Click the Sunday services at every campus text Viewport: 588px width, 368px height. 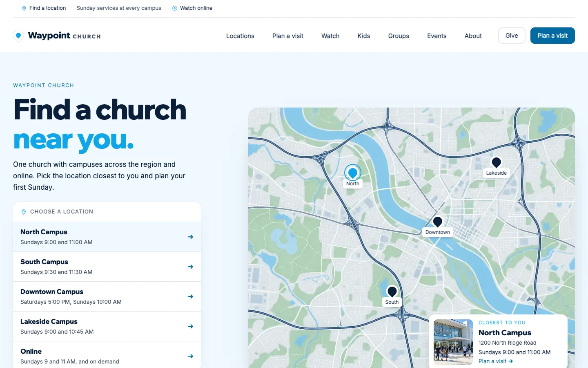tap(119, 8)
